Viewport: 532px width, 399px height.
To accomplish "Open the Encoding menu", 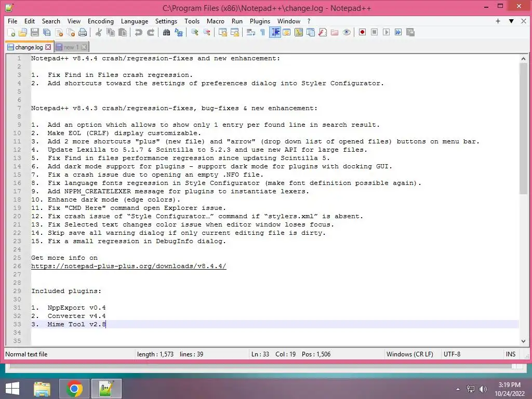I will (101, 21).
